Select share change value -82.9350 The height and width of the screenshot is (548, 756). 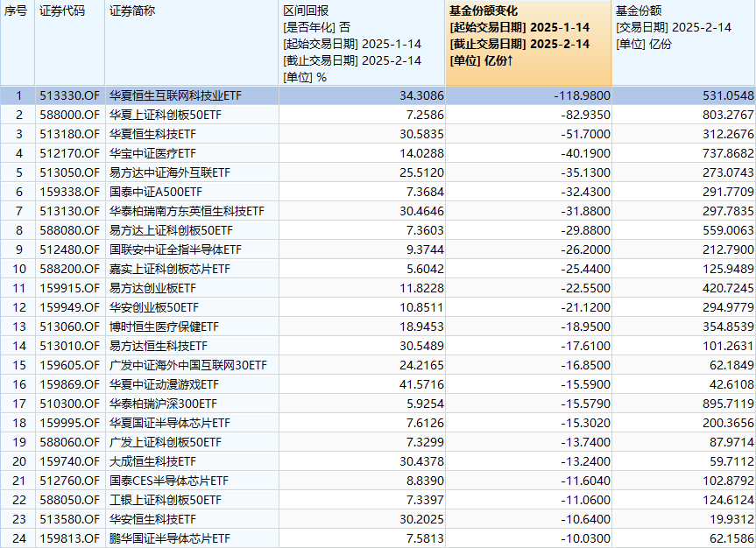[528, 115]
